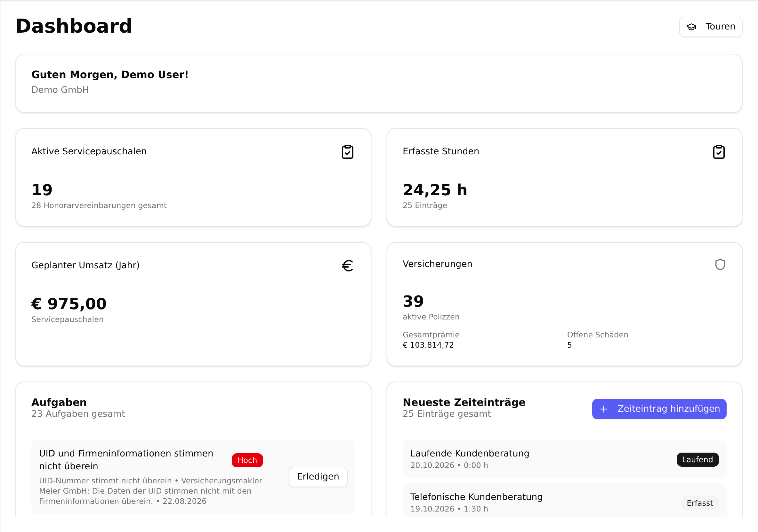Image resolution: width=758 pixels, height=532 pixels.
Task: Click the 19.10.2026 • 1:30 h entry details
Action: 449,509
